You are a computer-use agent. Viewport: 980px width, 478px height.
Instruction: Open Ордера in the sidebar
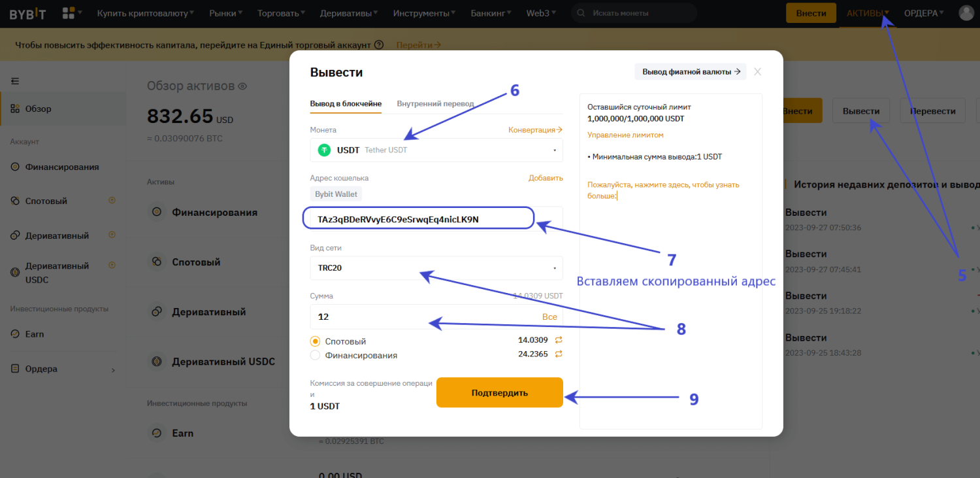(63, 369)
